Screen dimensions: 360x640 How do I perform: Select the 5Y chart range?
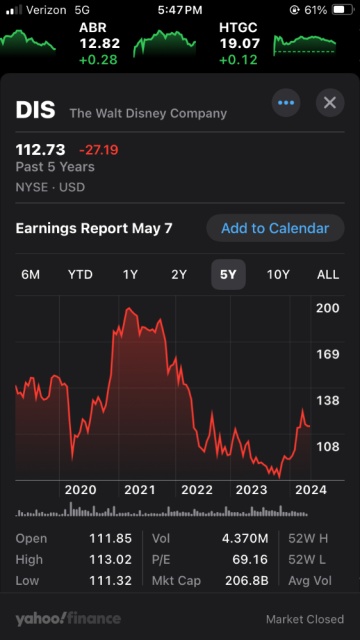228,275
